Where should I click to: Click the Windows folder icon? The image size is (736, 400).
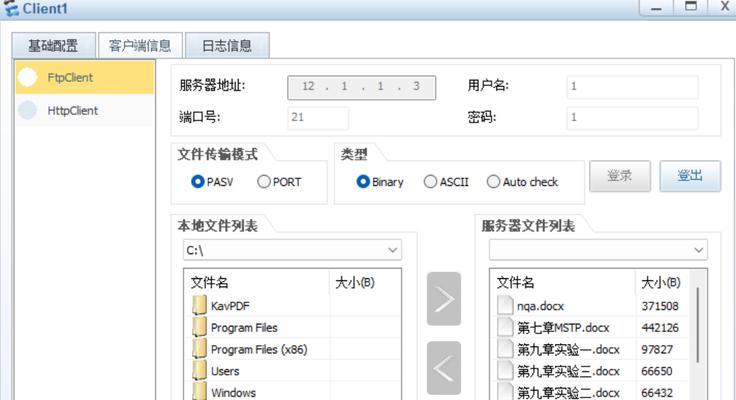point(199,391)
